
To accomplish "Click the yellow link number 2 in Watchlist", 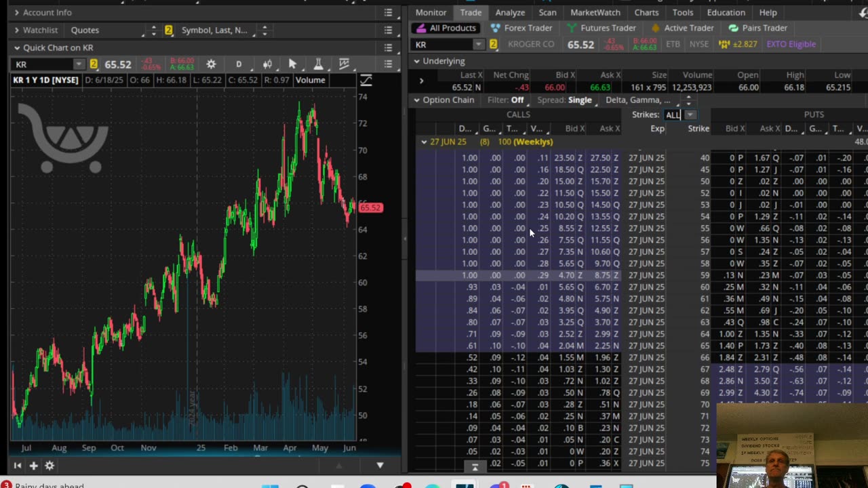I will coord(168,30).
